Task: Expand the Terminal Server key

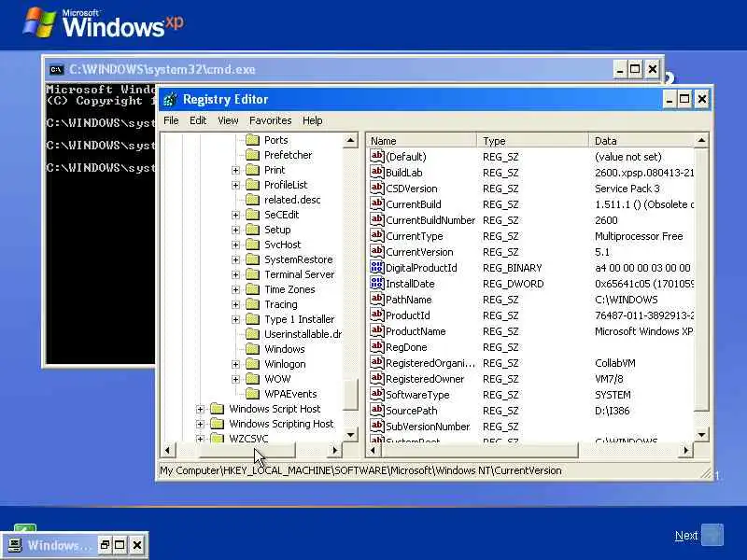Action: coord(235,274)
